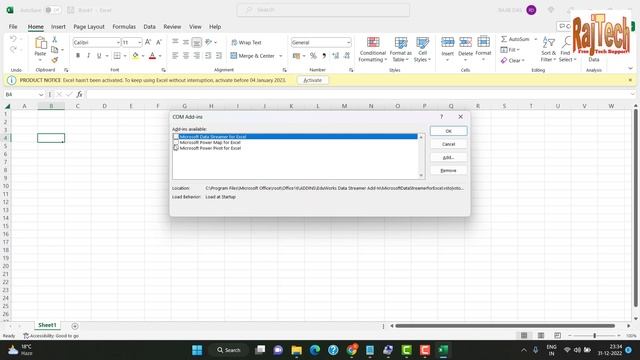Click the Remove button in the dialog
The width and height of the screenshot is (640, 360).
(x=448, y=170)
